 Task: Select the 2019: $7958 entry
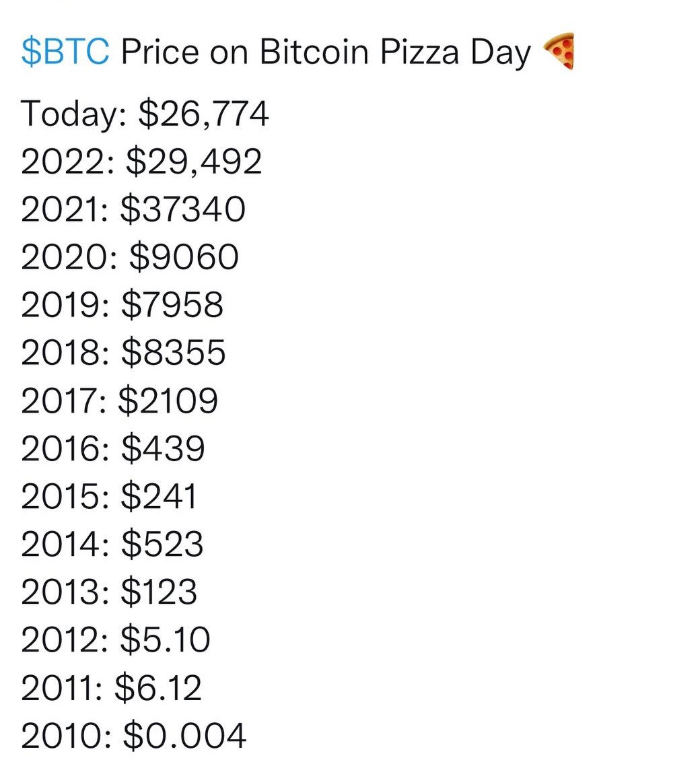click(122, 304)
